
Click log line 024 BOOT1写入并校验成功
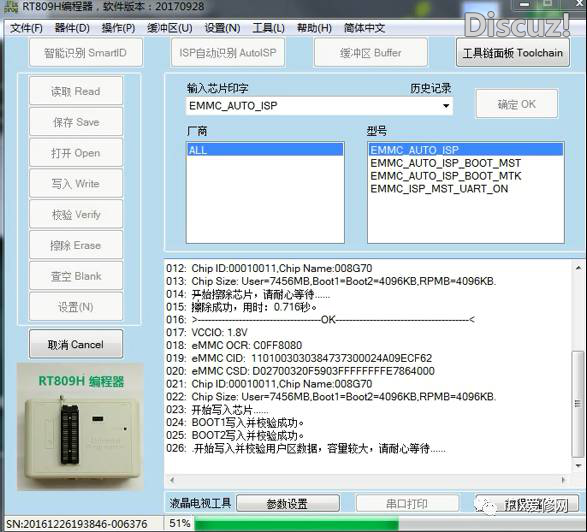point(235,422)
